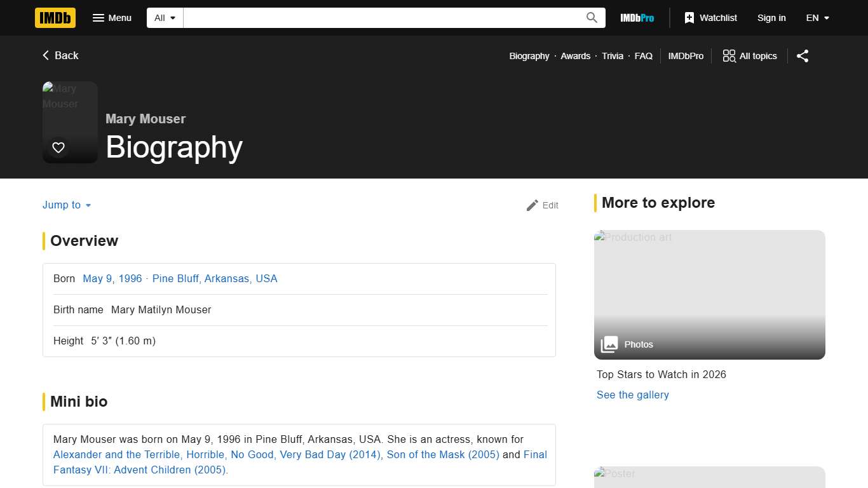This screenshot has width=868, height=488.
Task: Open the Photos gallery thumbnail
Action: tap(709, 295)
